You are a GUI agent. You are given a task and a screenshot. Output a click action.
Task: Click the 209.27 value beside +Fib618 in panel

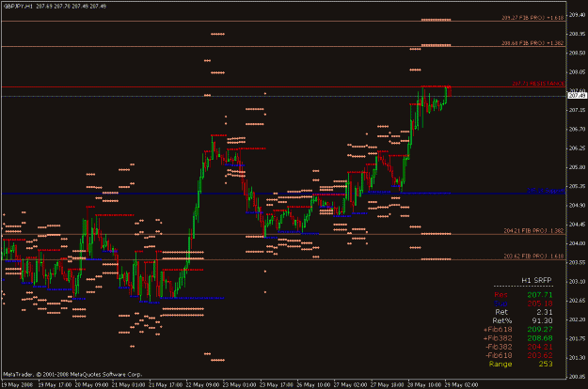coord(540,330)
